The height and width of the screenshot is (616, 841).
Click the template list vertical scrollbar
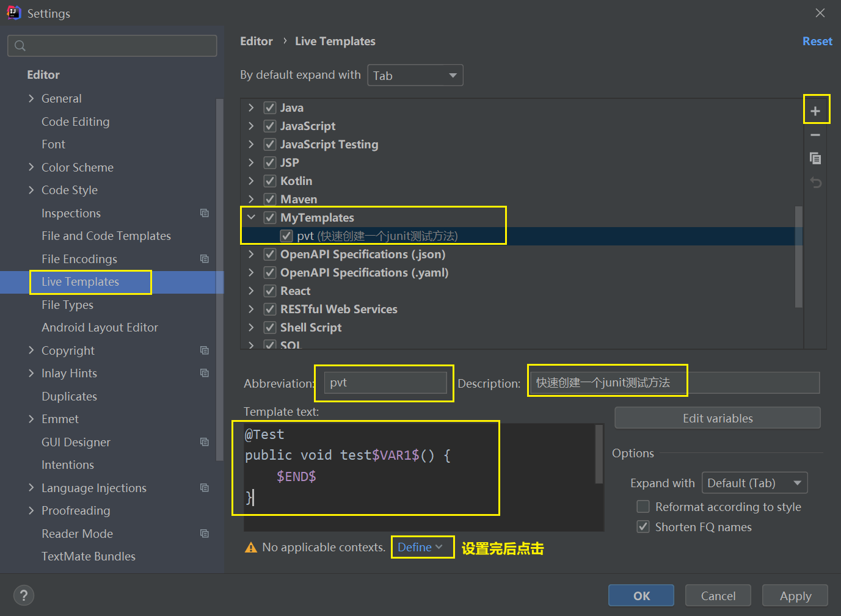798,256
